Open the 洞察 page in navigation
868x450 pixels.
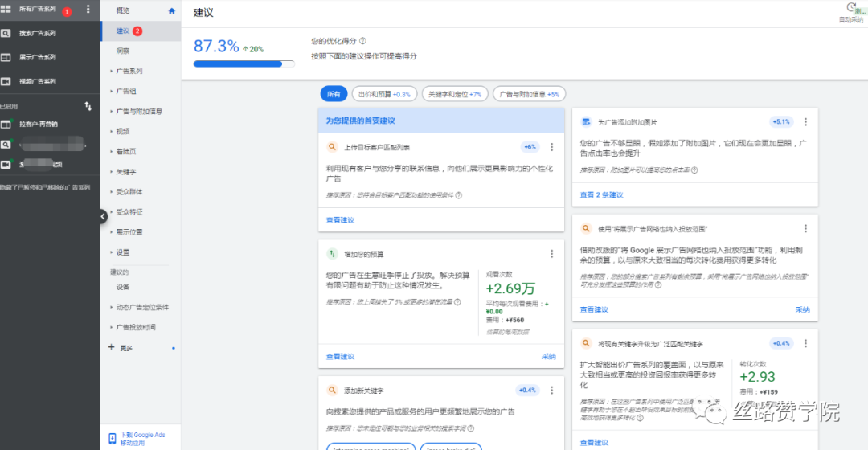pyautogui.click(x=123, y=51)
